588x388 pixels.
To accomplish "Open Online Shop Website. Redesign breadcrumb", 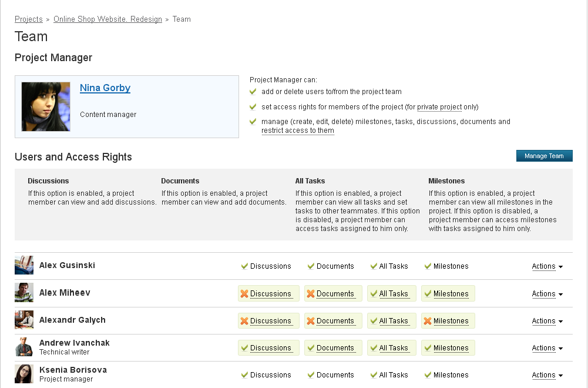I will pyautogui.click(x=107, y=19).
